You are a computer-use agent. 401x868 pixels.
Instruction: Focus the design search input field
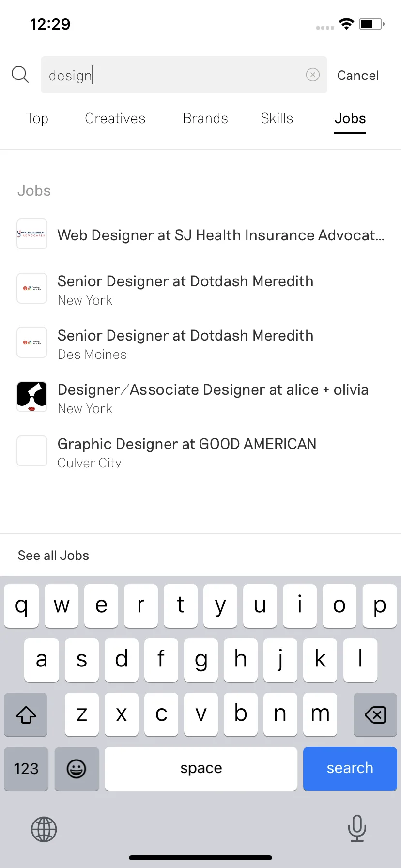tap(184, 75)
